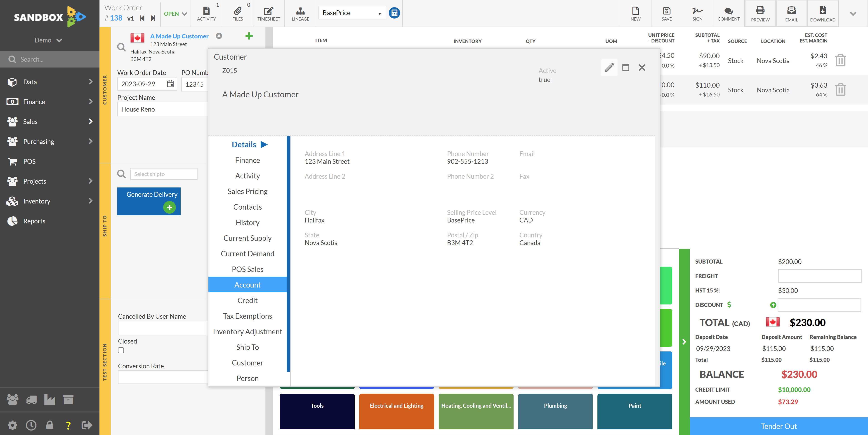Click the green discount toggle arrow icon

pos(773,305)
